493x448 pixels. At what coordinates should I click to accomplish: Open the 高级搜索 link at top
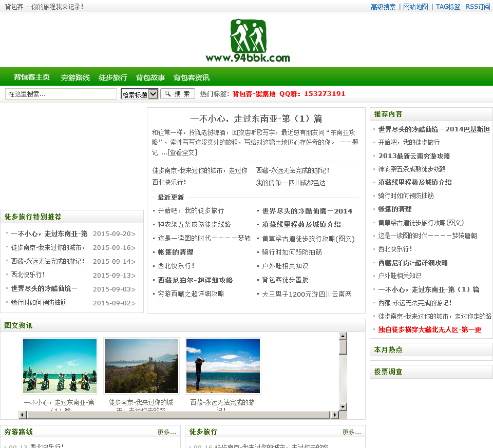[x=383, y=7]
